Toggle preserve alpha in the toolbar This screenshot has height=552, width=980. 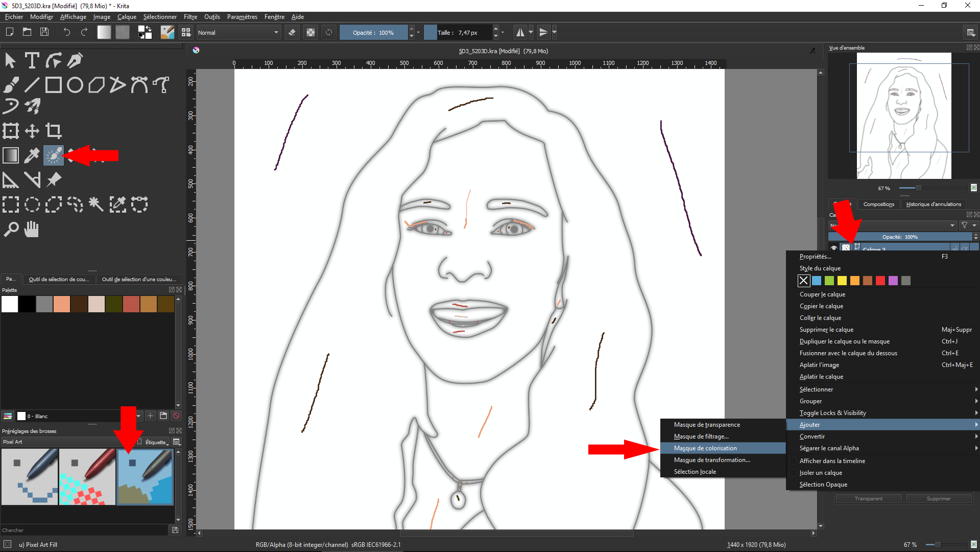tap(310, 32)
